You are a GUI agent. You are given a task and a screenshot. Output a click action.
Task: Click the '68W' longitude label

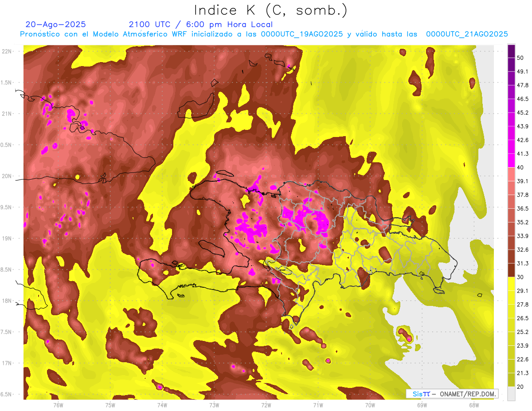[473, 405]
